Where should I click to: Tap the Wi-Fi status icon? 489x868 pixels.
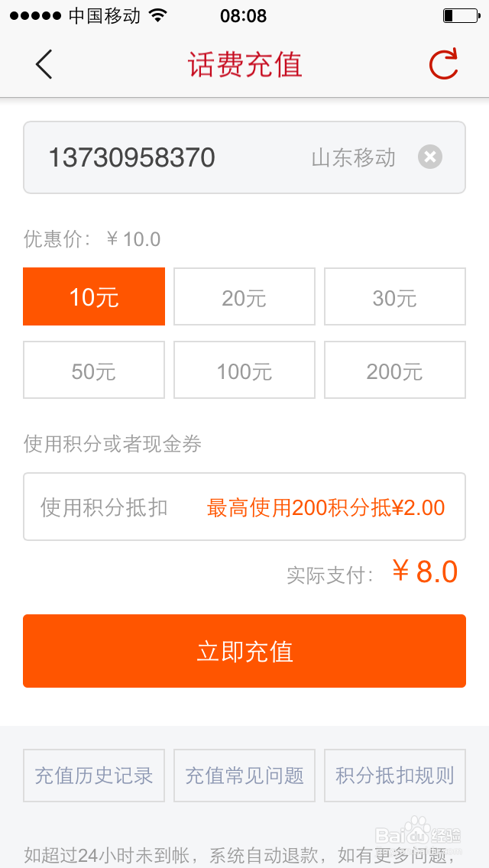(x=158, y=16)
